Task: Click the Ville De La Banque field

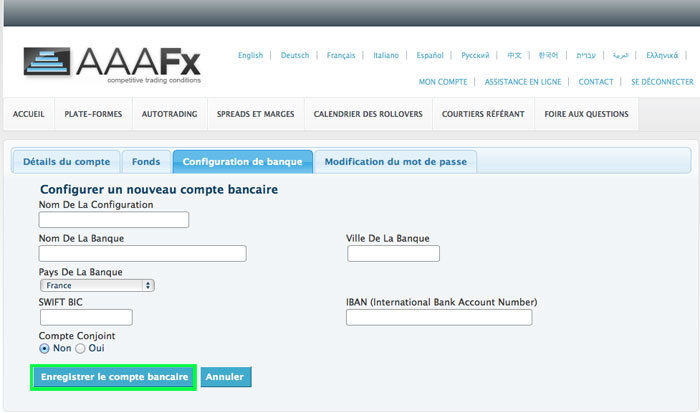Action: tap(393, 254)
